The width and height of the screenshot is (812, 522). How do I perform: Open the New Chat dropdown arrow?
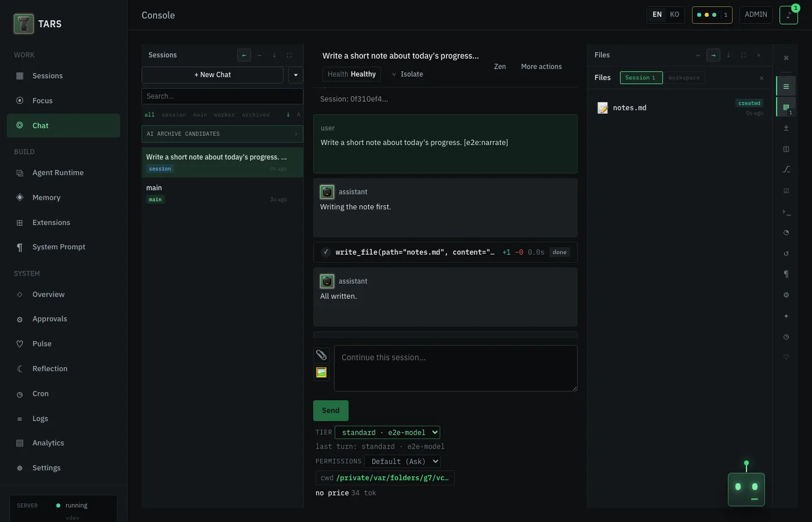[x=296, y=75]
